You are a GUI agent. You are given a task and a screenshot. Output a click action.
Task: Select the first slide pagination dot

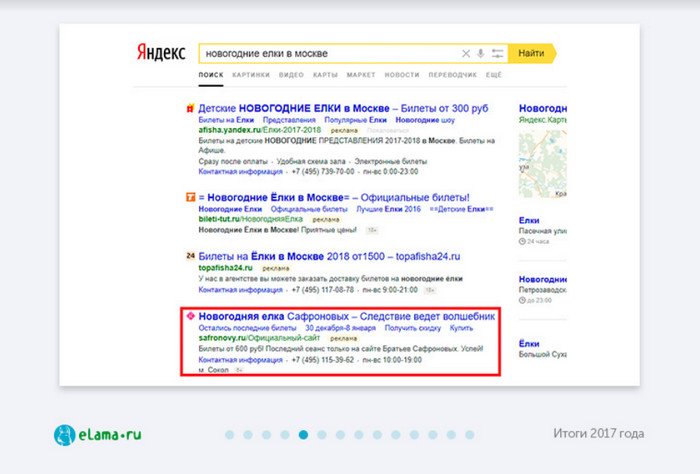(x=229, y=435)
